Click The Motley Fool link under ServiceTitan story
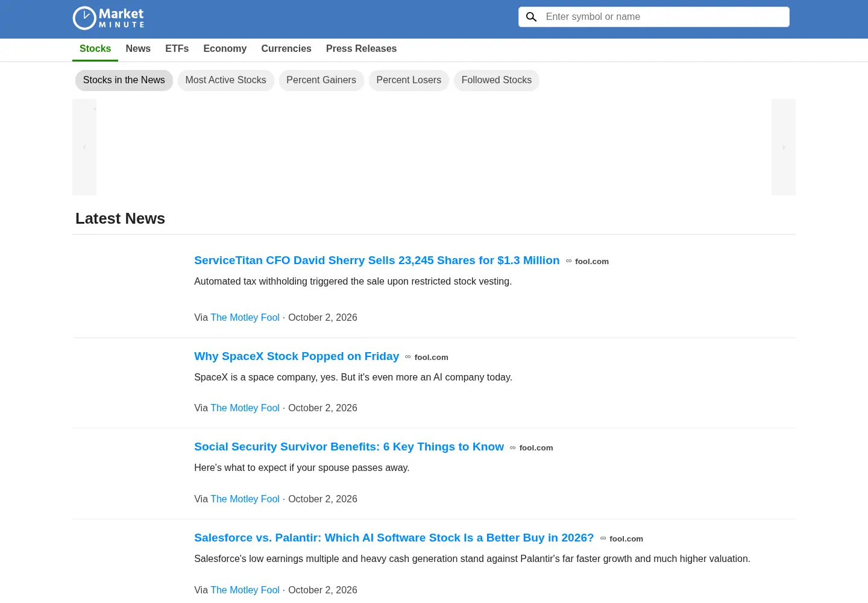868x603 pixels. coord(245,318)
